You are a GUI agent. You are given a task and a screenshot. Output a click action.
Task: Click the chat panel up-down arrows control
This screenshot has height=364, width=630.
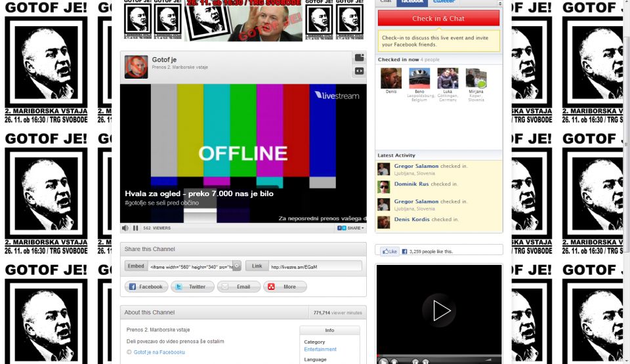(x=500, y=3)
